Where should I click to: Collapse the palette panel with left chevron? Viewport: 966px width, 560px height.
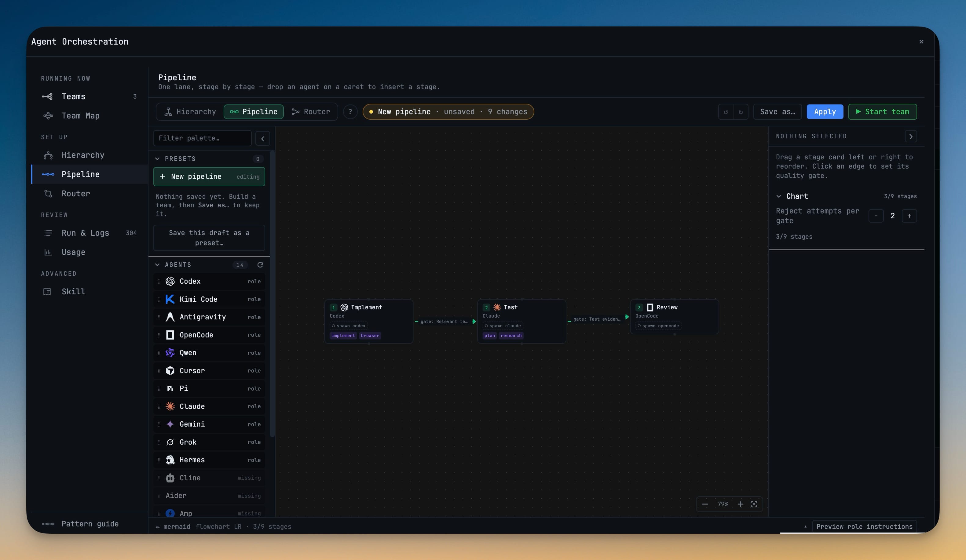[263, 139]
